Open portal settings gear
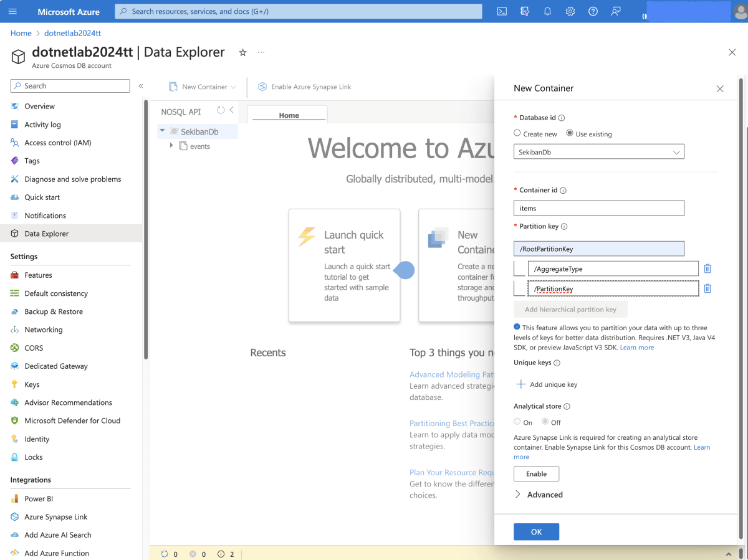Image resolution: width=748 pixels, height=560 pixels. (x=570, y=11)
